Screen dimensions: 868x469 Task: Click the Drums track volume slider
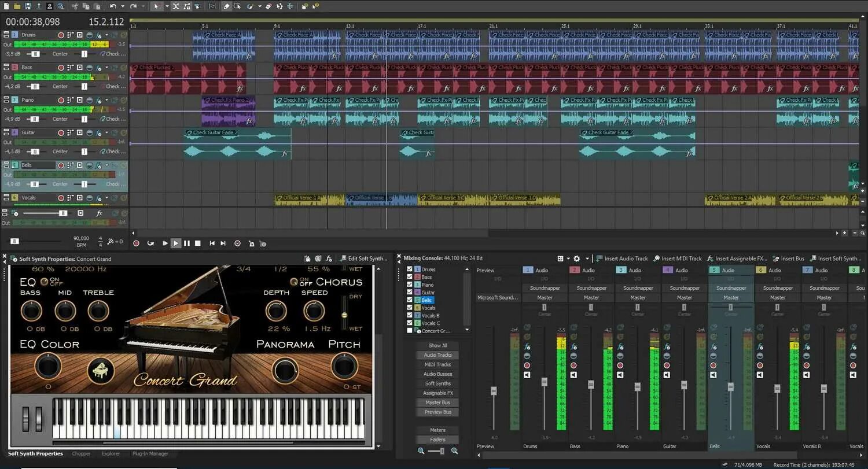click(x=35, y=54)
